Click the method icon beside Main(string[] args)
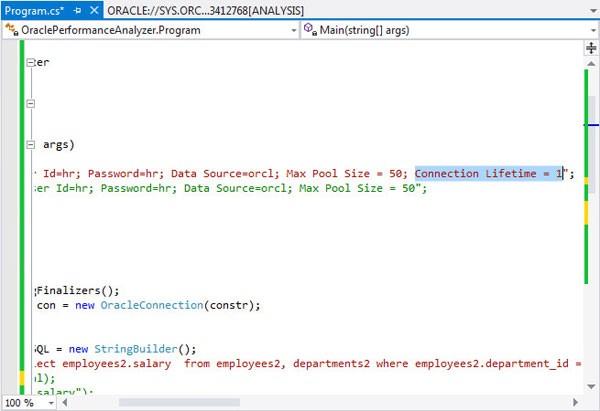This screenshot has width=600, height=411. click(x=310, y=29)
